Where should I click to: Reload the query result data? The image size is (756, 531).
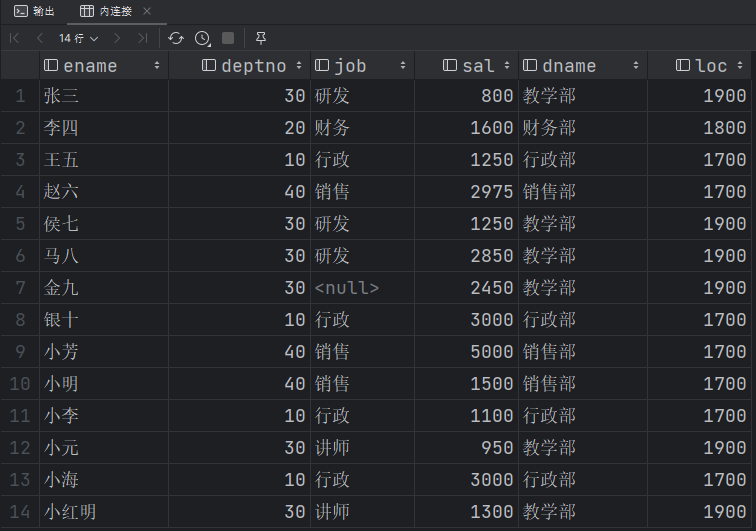[176, 38]
